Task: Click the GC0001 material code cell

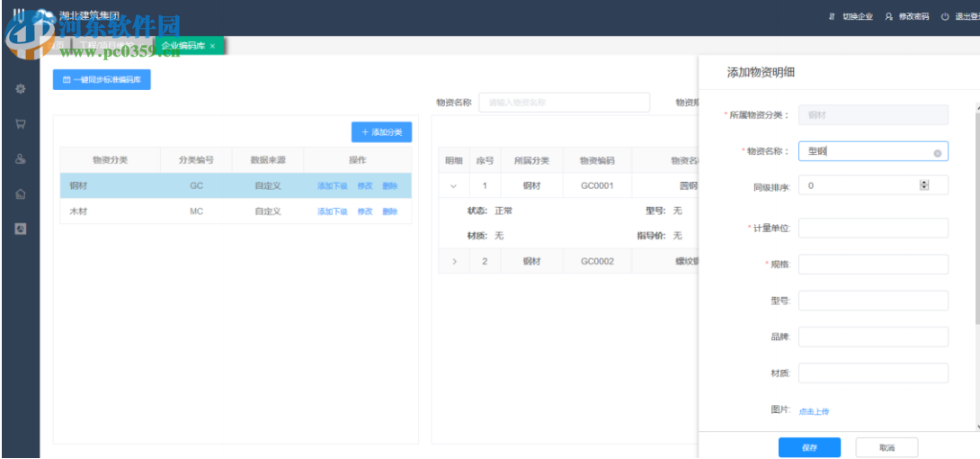Action: click(x=598, y=185)
